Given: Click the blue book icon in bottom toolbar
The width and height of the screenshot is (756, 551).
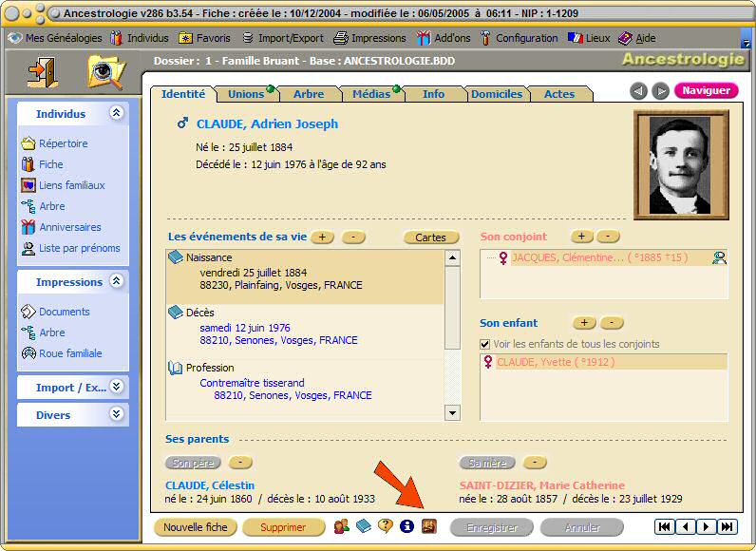Looking at the screenshot, I should tap(363, 526).
